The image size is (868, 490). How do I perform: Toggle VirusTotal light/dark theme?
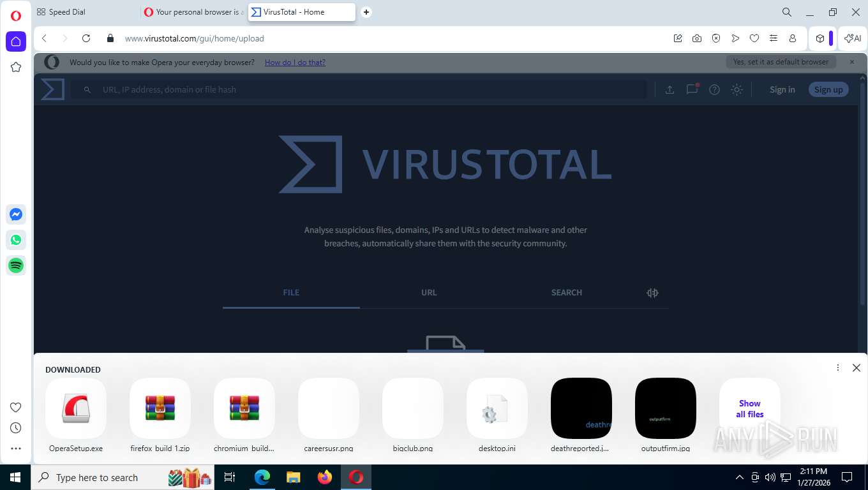tap(737, 90)
